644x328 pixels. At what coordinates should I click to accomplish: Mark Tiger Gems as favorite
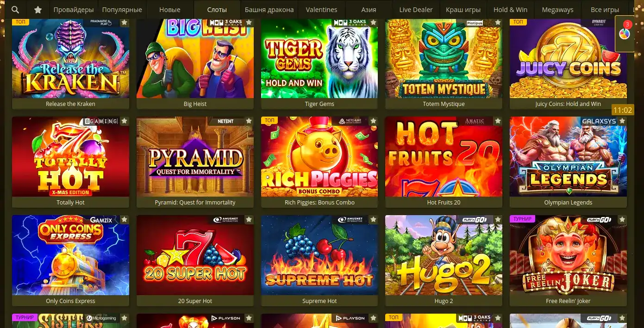coord(373,22)
